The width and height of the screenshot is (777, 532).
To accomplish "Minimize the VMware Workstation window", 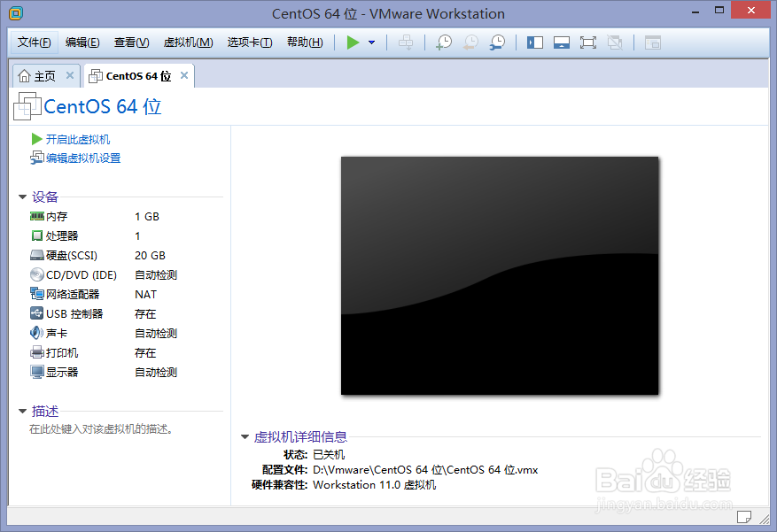I will (695, 11).
